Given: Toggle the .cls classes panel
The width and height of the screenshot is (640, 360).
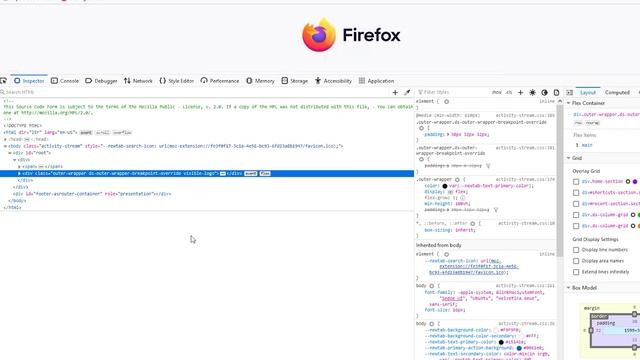Looking at the screenshot, I should [509, 92].
